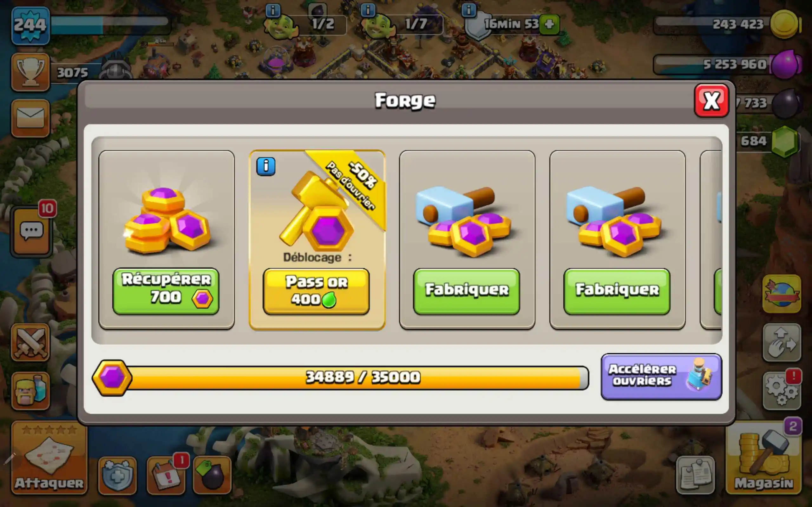Image resolution: width=812 pixels, height=507 pixels.
Task: Click the info icon on golden hammer card
Action: click(x=266, y=166)
